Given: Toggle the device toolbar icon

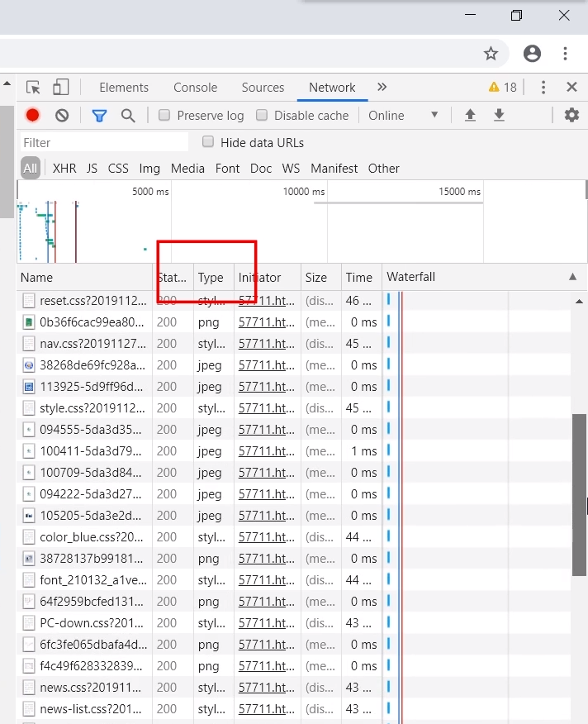Looking at the screenshot, I should pyautogui.click(x=60, y=88).
